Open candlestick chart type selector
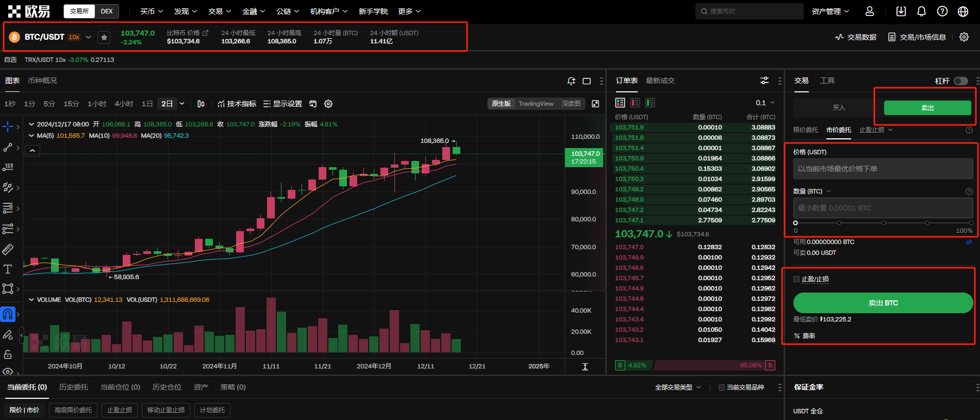This screenshot has width=980, height=420. [x=201, y=104]
